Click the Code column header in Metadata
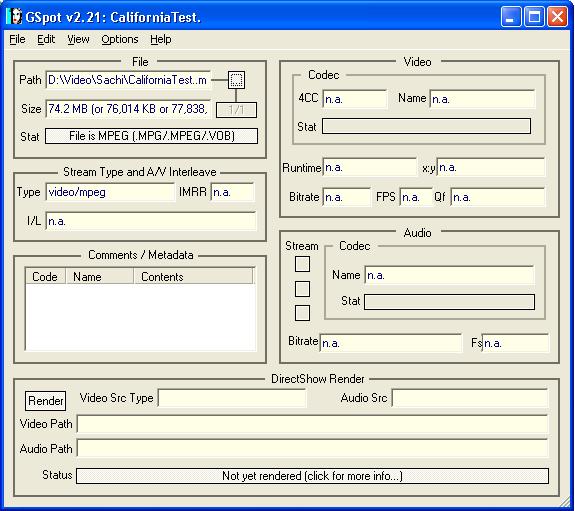 (45, 276)
